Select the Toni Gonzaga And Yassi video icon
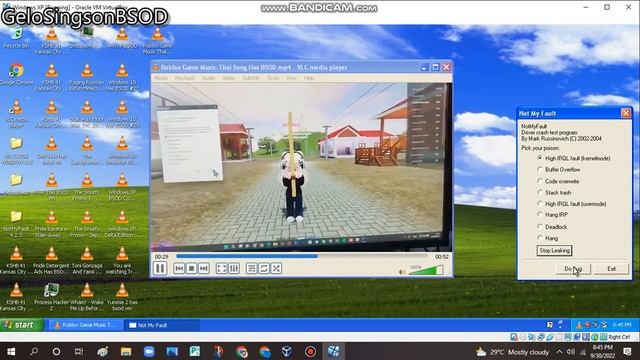The width and height of the screenshot is (640, 360). click(x=87, y=260)
